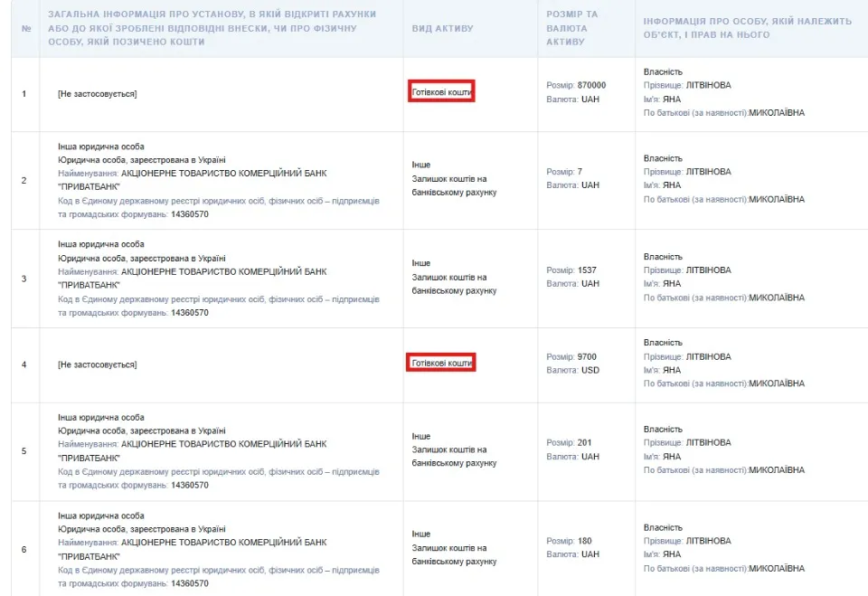The height and width of the screenshot is (596, 868).
Task: Click surname 'ЛІТВІНОВА' in row 1
Action: pyautogui.click(x=708, y=86)
